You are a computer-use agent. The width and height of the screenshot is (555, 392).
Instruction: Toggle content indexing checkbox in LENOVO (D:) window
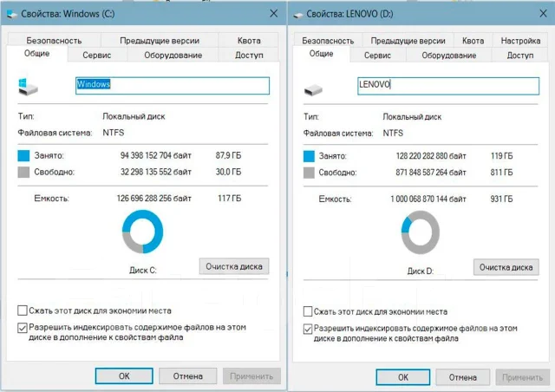pyautogui.click(x=308, y=329)
